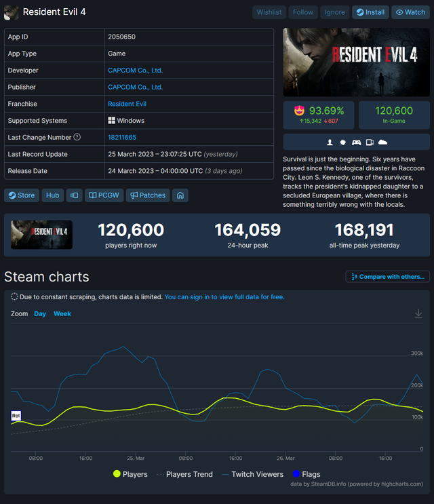This screenshot has height=504, width=434.
Task: Open Compare with others
Action: (x=388, y=277)
